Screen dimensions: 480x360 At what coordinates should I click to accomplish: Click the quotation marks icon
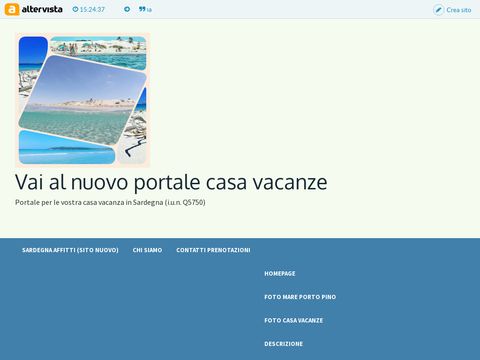pyautogui.click(x=142, y=9)
